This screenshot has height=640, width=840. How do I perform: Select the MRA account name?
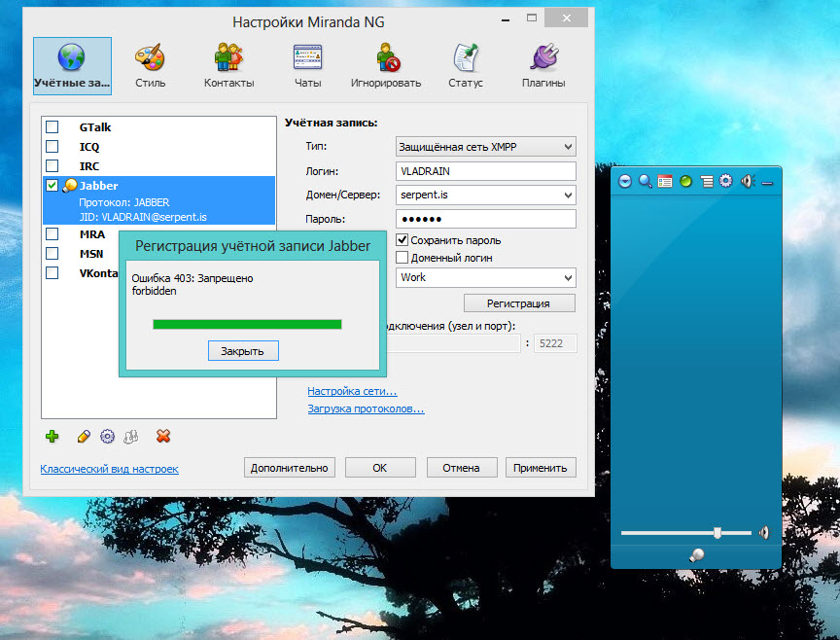(92, 234)
